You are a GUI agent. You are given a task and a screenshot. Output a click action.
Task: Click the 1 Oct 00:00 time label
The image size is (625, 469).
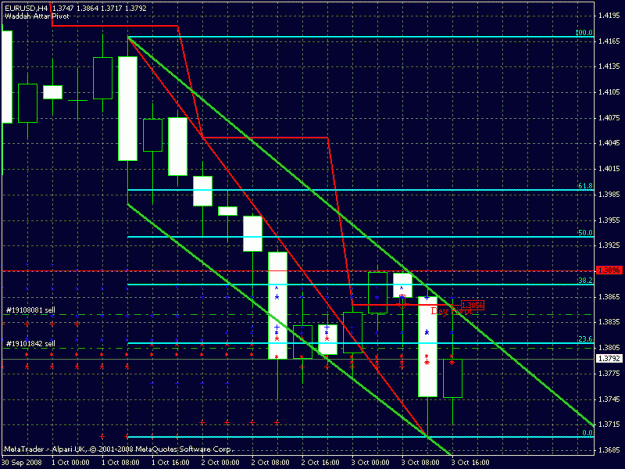(71, 462)
